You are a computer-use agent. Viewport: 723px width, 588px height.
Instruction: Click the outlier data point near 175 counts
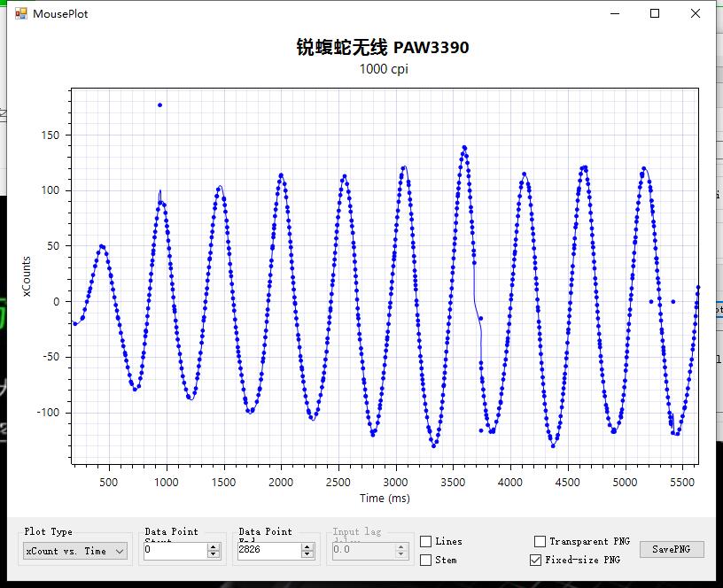[x=160, y=105]
